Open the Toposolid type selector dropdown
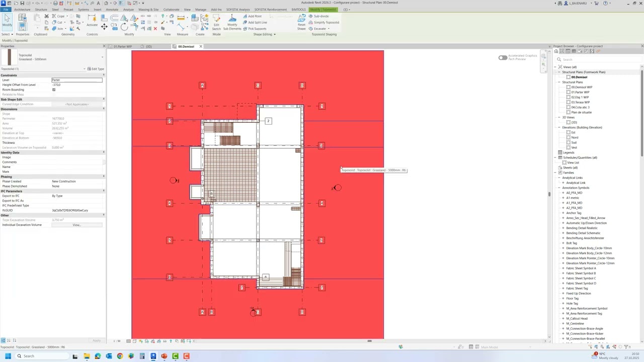Image resolution: width=644 pixels, height=362 pixels. point(102,57)
